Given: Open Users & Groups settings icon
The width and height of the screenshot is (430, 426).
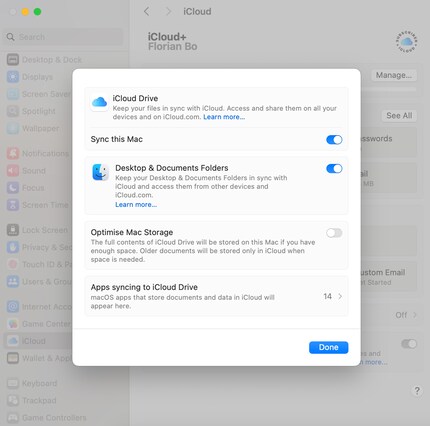Looking at the screenshot, I should pyautogui.click(x=13, y=281).
